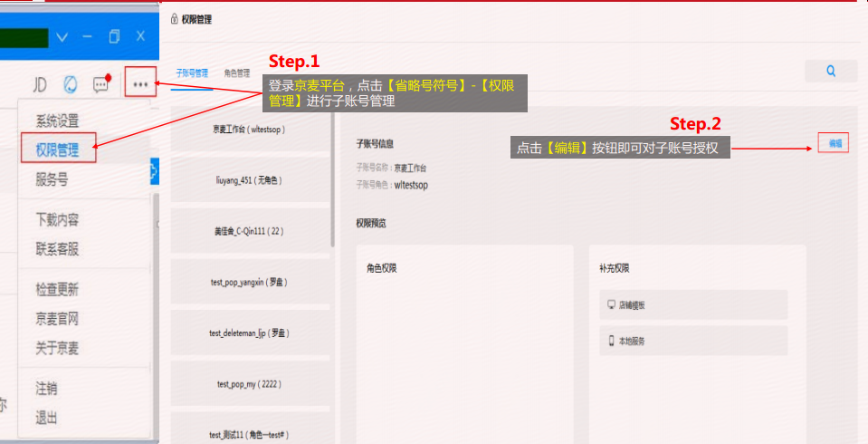Select 联系客服 menu item
The image size is (868, 444).
click(x=58, y=249)
